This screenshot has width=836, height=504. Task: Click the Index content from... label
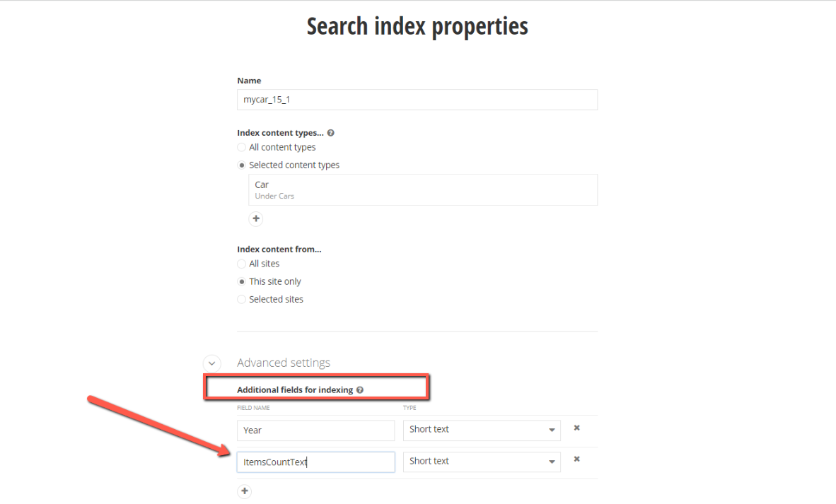click(x=279, y=250)
